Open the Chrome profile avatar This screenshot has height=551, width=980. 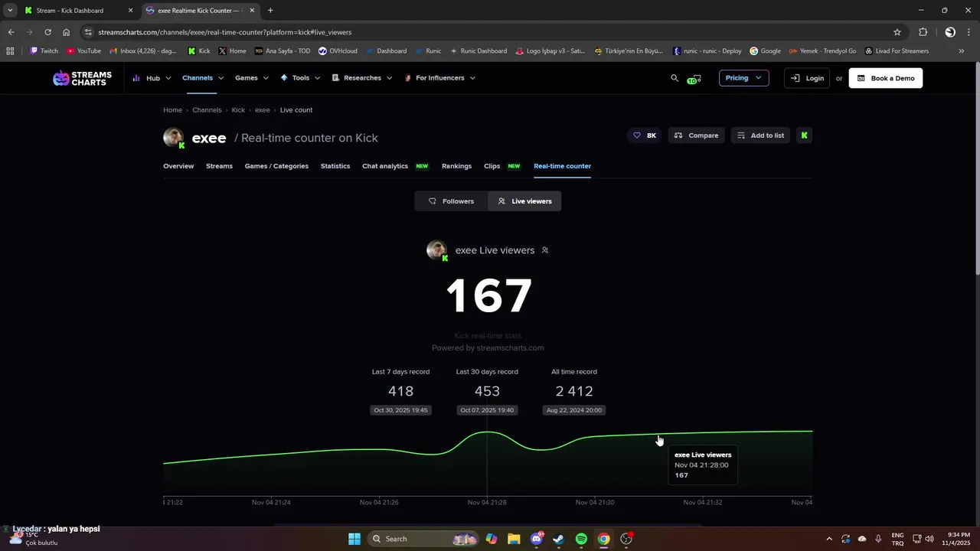[950, 32]
